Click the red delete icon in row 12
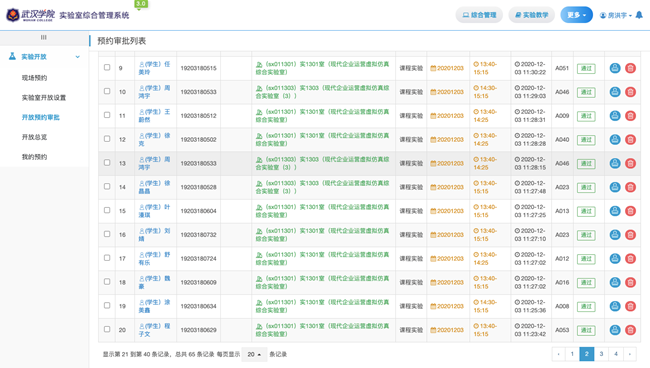Image resolution: width=650 pixels, height=368 pixels. coord(631,139)
